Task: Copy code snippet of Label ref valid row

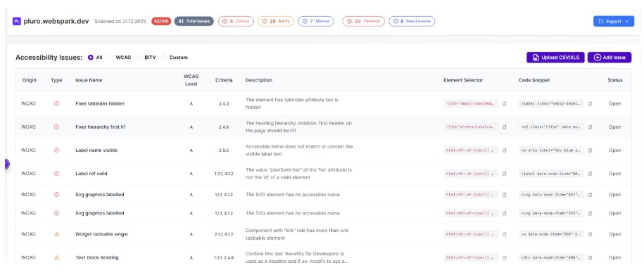Action: click(591, 174)
